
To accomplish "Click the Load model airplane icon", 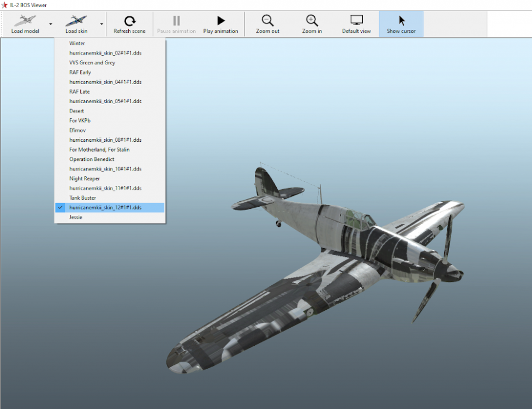I will 25,21.
